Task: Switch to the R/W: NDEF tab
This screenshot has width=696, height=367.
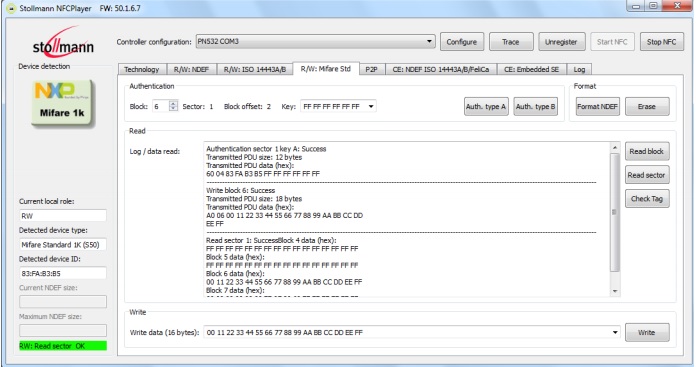Action: [191, 69]
